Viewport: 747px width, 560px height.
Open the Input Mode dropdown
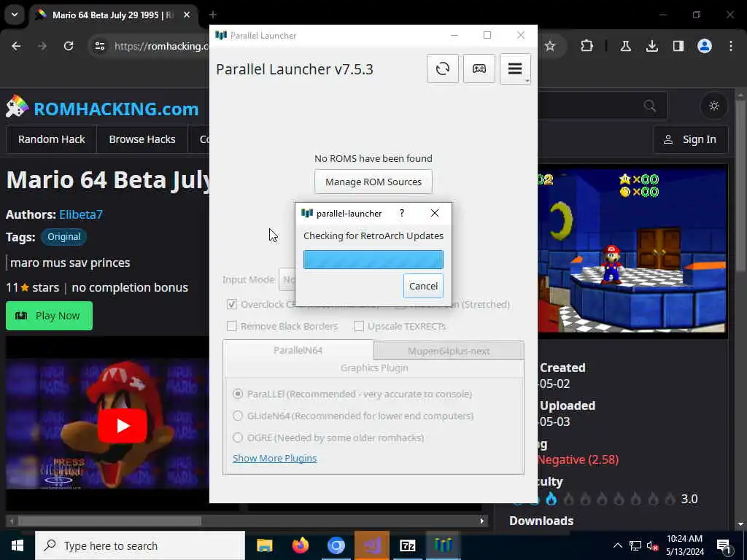pos(287,279)
